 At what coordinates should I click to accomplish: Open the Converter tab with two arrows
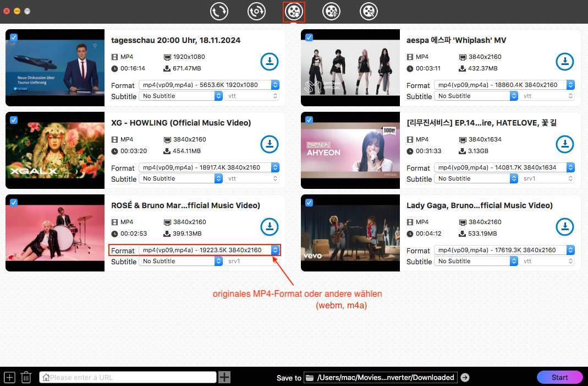219,11
